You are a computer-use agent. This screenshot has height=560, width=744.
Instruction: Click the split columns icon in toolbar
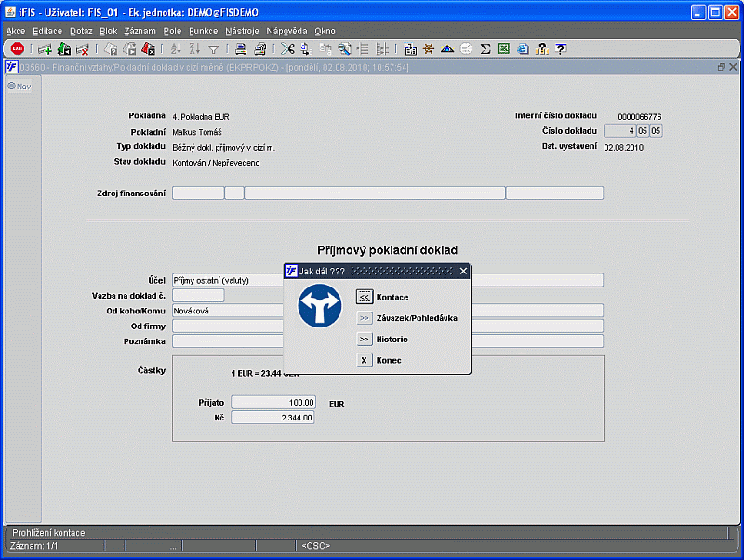coord(382,48)
